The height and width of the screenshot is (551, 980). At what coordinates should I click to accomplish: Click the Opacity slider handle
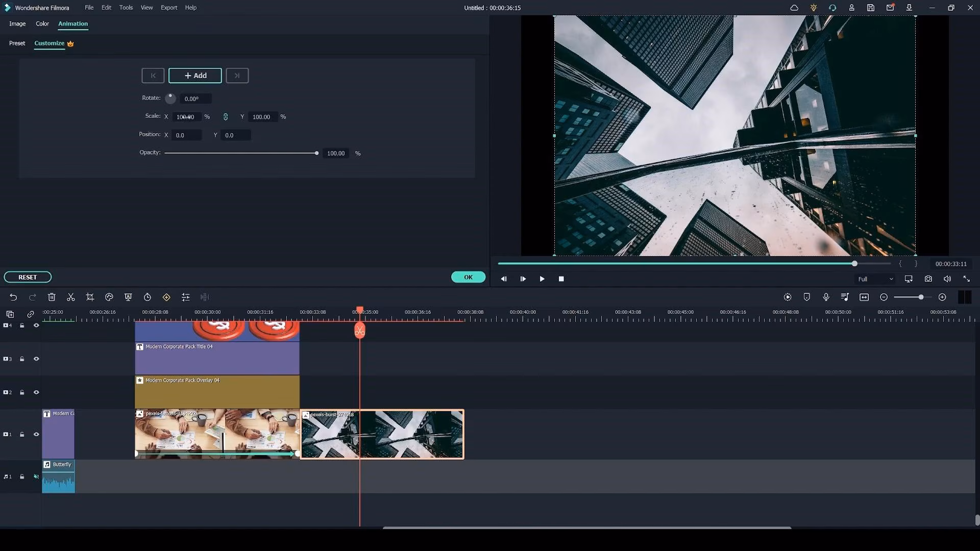[316, 153]
